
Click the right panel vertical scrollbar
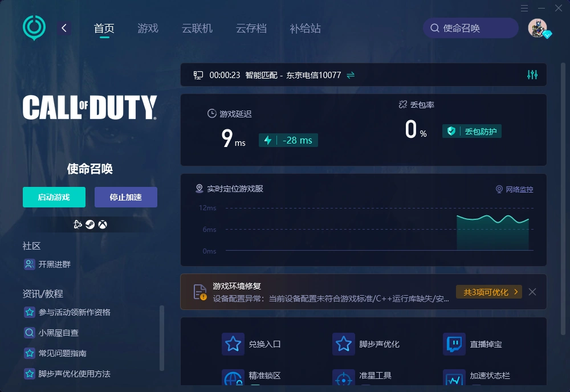563,199
